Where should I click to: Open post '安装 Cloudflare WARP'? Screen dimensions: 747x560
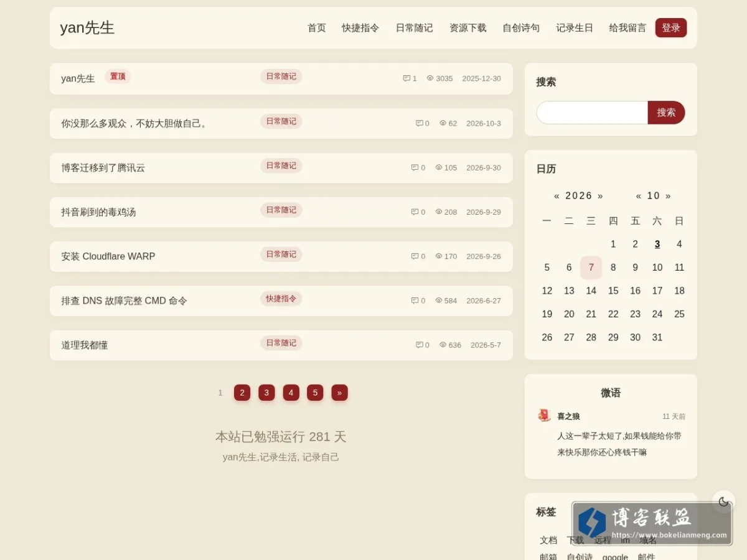(108, 256)
